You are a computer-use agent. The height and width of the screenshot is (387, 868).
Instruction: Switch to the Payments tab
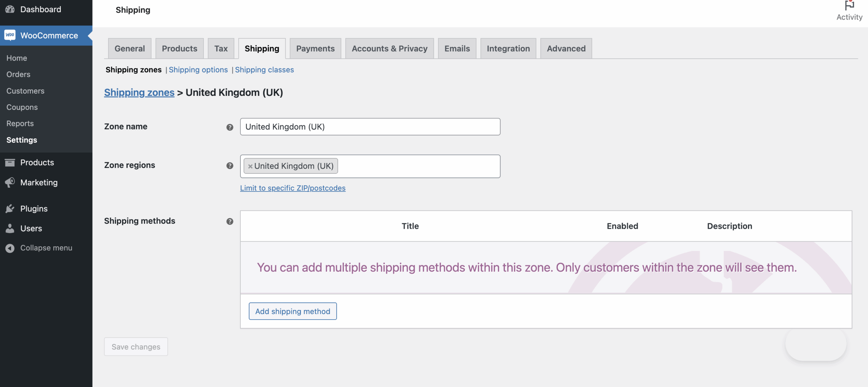coord(315,48)
